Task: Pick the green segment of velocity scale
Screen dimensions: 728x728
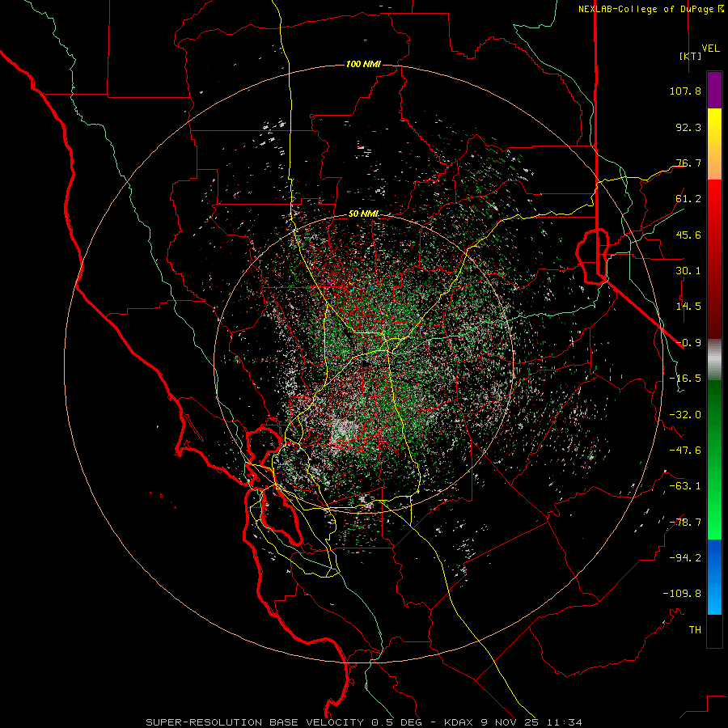Action: [x=714, y=459]
